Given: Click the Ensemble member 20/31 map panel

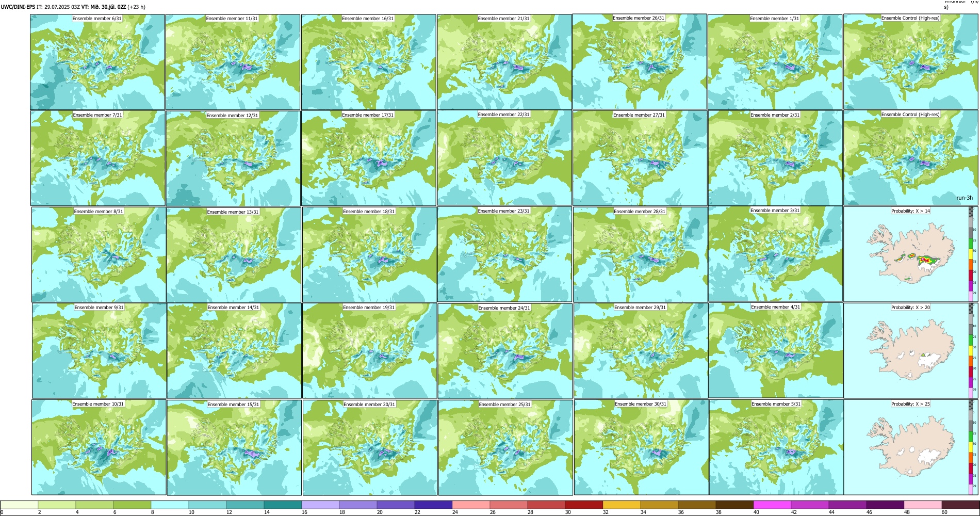Looking at the screenshot, I should coord(370,448).
